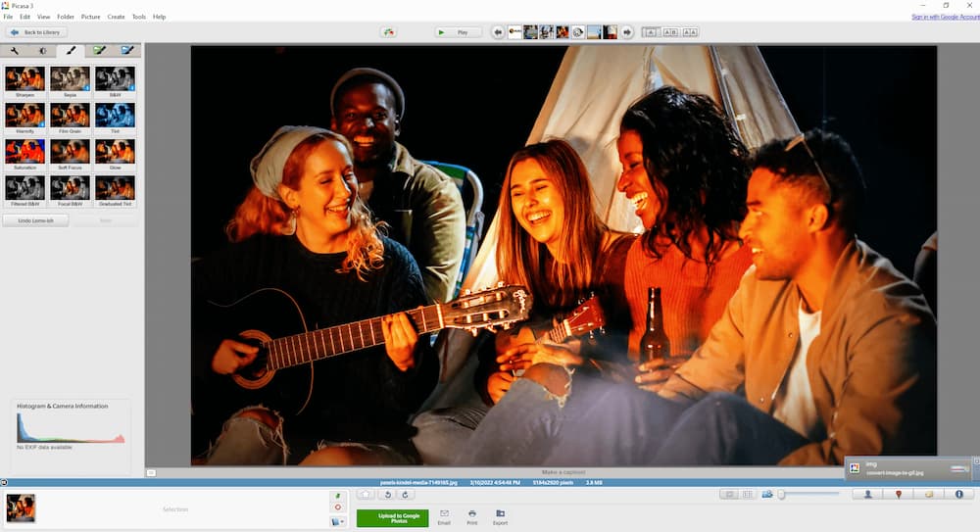This screenshot has width=980, height=532.
Task: Open the Folder menu
Action: click(x=66, y=17)
